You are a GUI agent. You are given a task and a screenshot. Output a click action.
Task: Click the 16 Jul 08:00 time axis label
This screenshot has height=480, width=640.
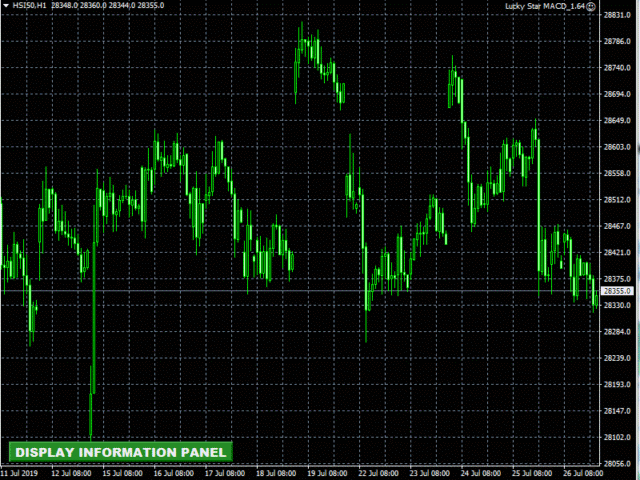[174, 473]
